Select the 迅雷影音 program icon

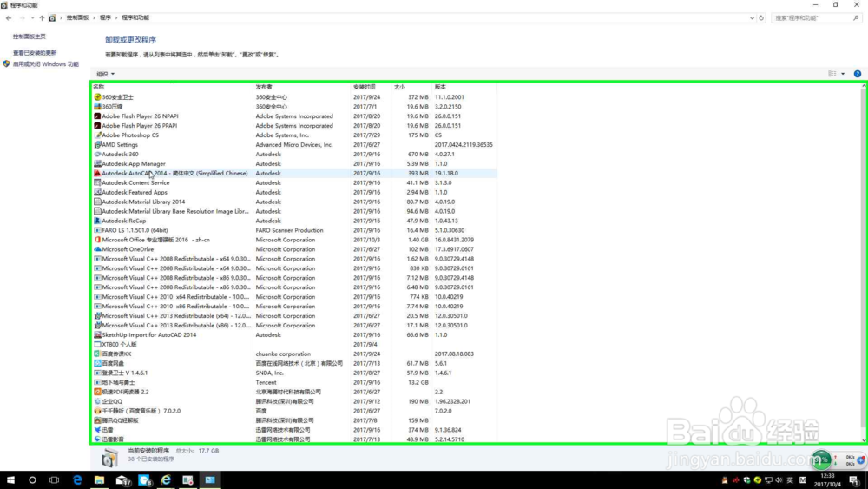(x=97, y=439)
